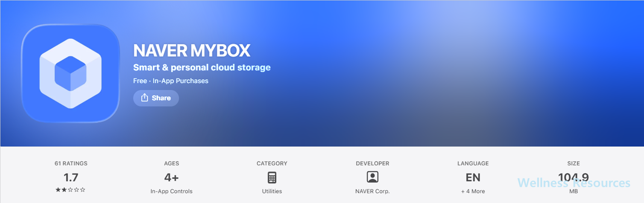Click the AGES label

tap(171, 163)
